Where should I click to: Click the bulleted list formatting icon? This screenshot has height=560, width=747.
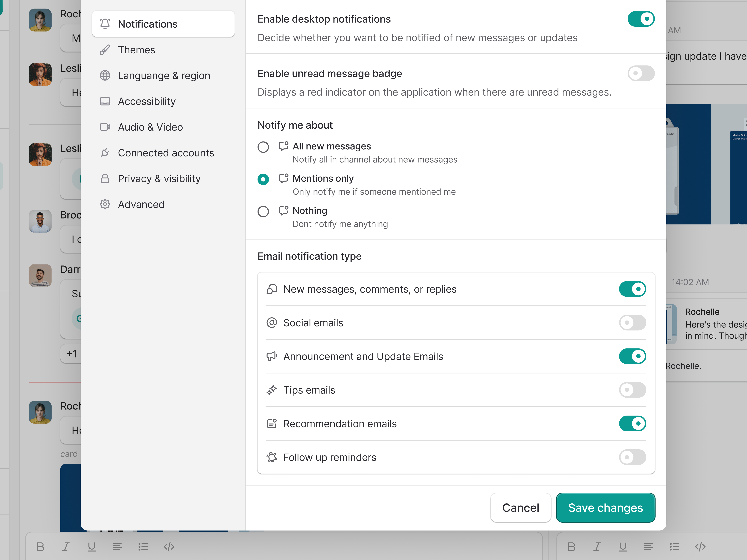coord(144,547)
